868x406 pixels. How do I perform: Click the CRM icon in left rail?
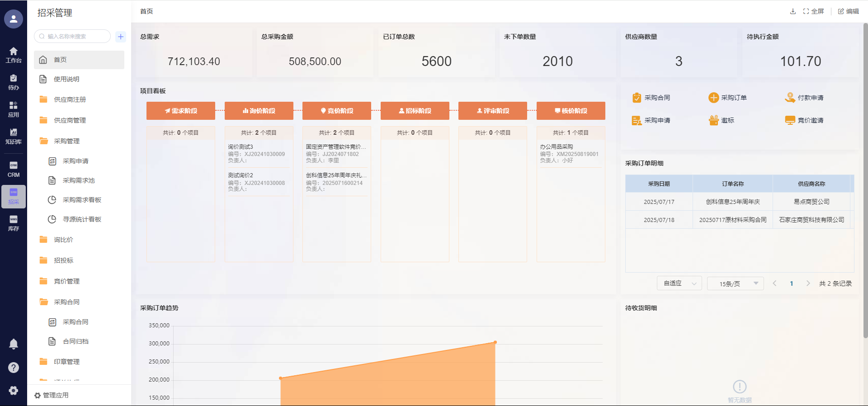[x=14, y=169]
